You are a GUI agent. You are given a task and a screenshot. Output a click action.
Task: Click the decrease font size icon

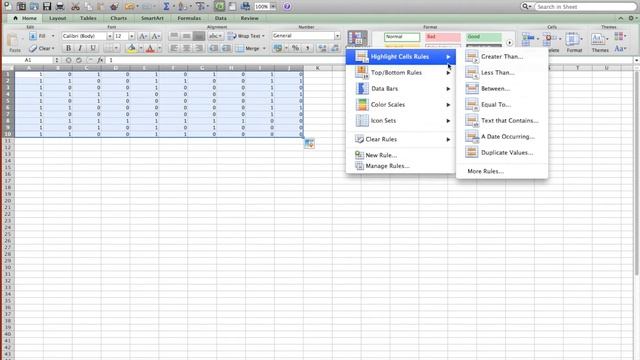pos(156,36)
